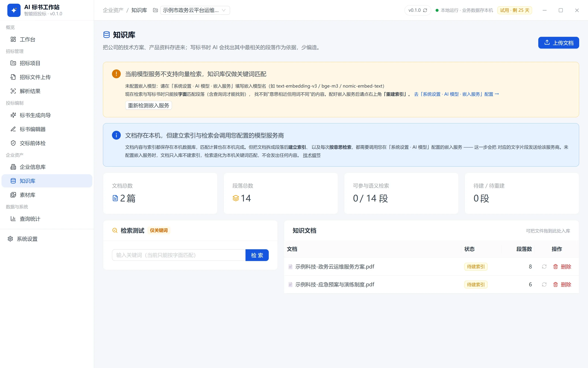This screenshot has height=368, width=588.
Task: Launch 标书生成向导
Action: click(x=47, y=115)
